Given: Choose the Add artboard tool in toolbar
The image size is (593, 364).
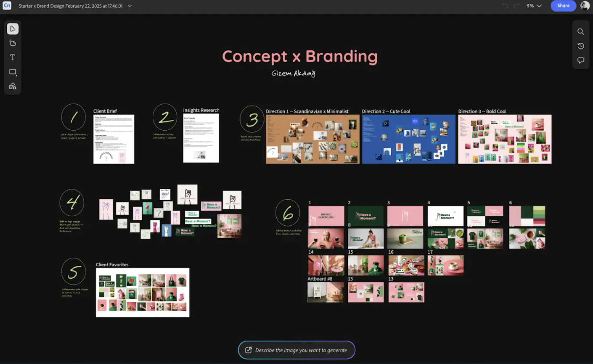Looking at the screenshot, I should coord(13,43).
